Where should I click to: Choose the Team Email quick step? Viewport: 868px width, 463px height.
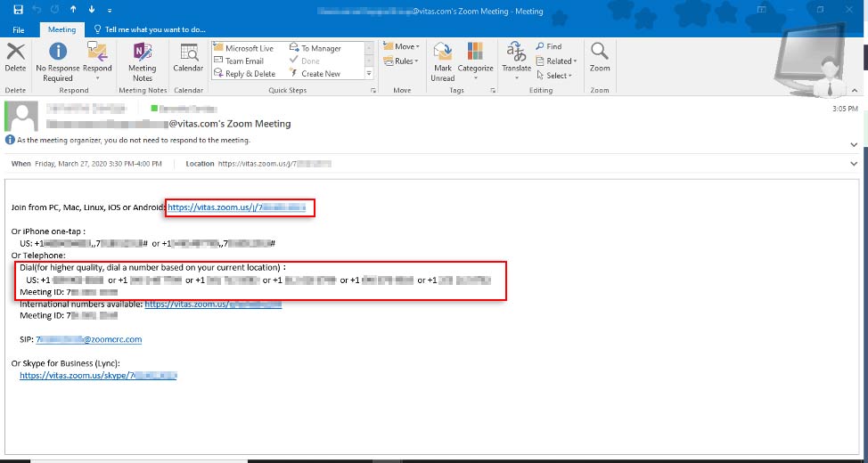coord(239,61)
